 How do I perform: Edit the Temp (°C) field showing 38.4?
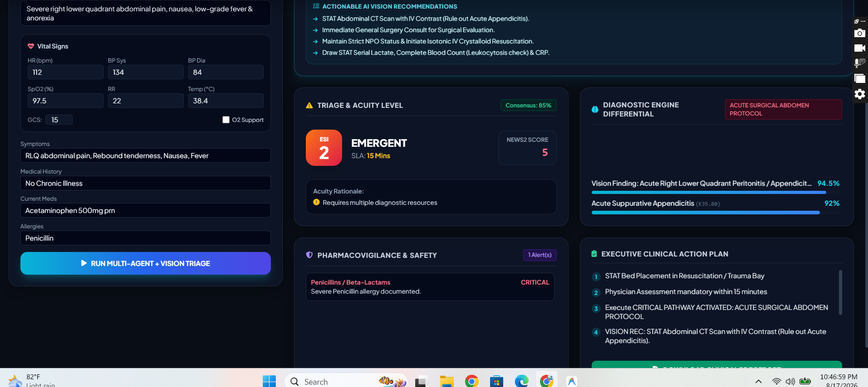(x=226, y=101)
